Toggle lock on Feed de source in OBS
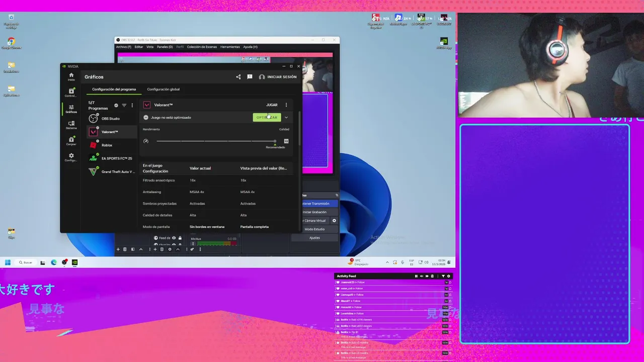This screenshot has height=362, width=644. click(x=180, y=238)
